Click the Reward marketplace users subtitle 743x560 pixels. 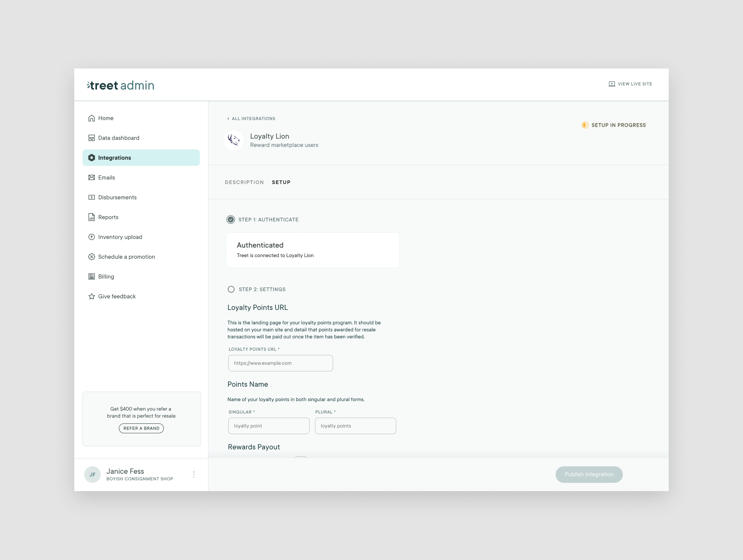pyautogui.click(x=284, y=145)
